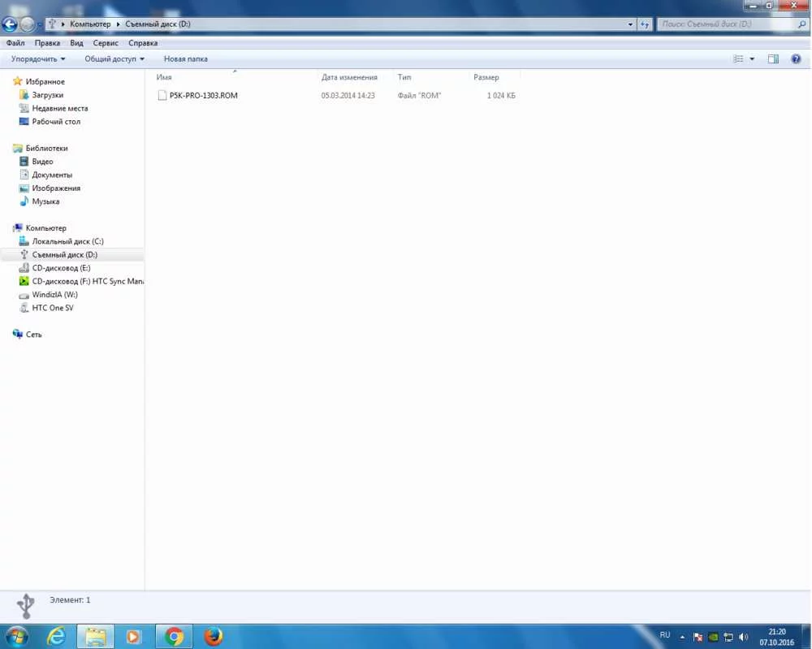812x649 pixels.
Task: Click the size value 1 024 КБ
Action: click(x=501, y=95)
